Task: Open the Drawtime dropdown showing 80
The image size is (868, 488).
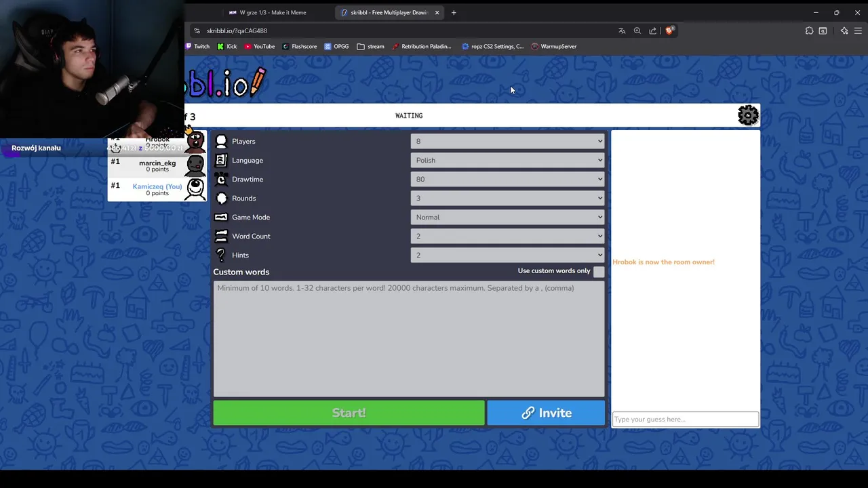Action: pyautogui.click(x=507, y=179)
